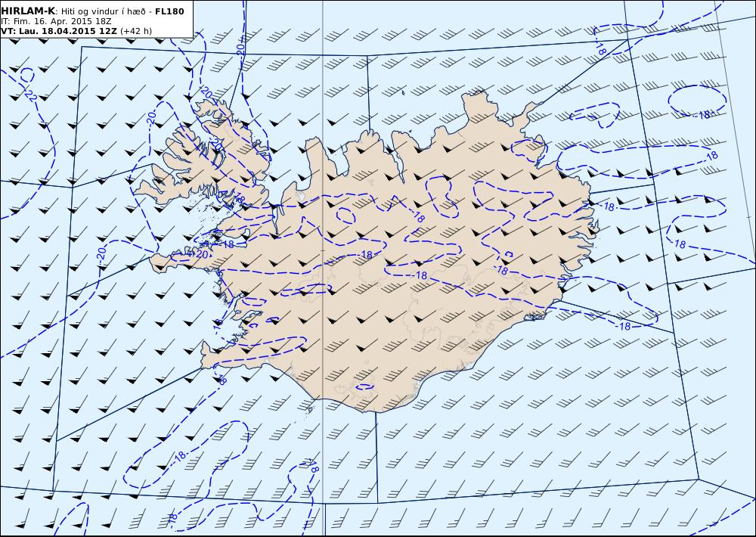Click the IT: Fim. 16. Apr. 2015 18Z line
Image resolution: width=756 pixels, height=537 pixels.
coord(57,21)
